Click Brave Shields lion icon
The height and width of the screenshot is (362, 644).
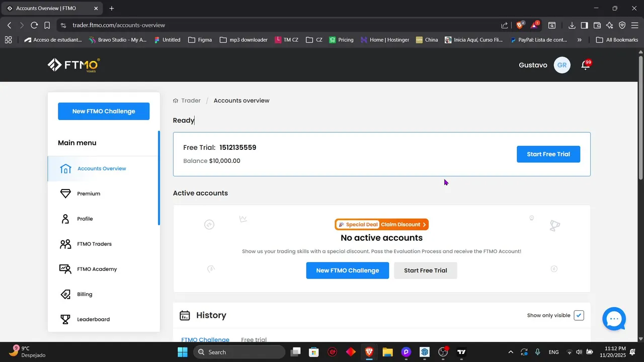click(x=520, y=25)
